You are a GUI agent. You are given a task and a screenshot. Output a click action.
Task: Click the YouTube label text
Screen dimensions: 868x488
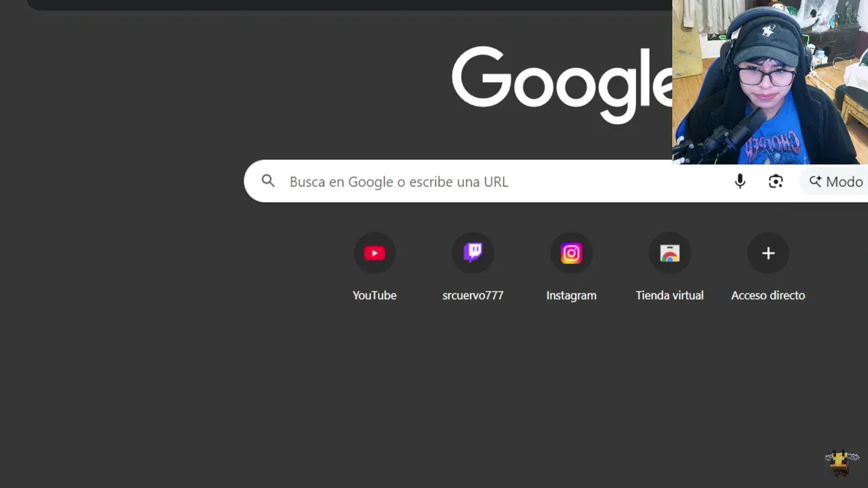(374, 296)
